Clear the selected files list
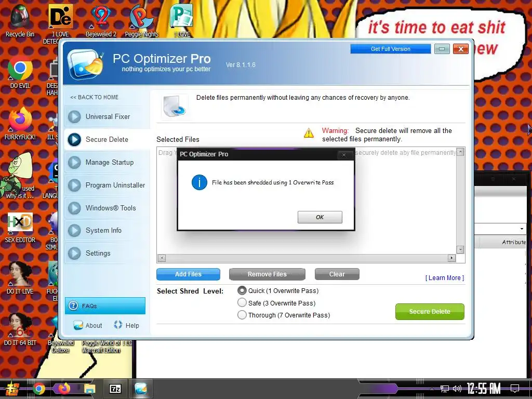Screen dimensions: 532x399 click(x=337, y=274)
